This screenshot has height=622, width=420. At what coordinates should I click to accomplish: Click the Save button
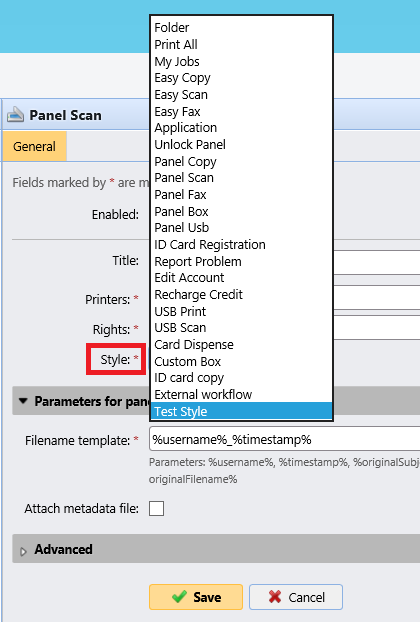(x=196, y=597)
